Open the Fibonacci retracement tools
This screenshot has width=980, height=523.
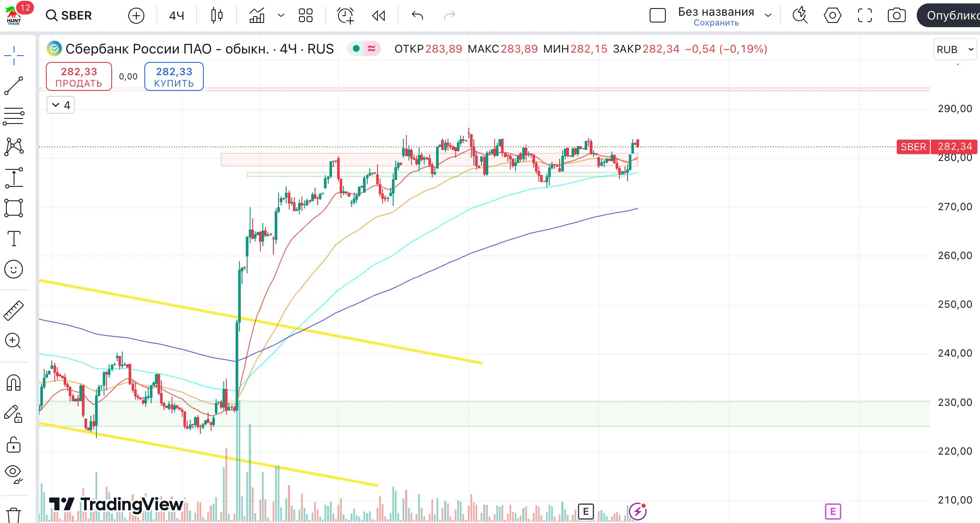pyautogui.click(x=14, y=116)
